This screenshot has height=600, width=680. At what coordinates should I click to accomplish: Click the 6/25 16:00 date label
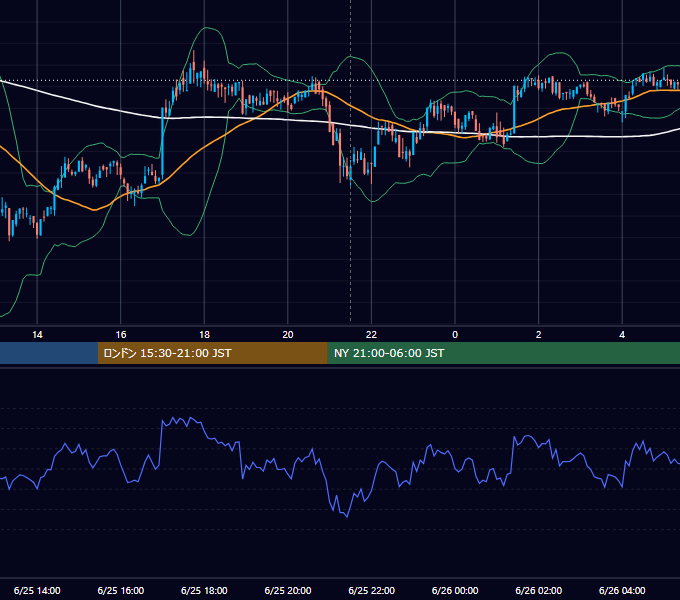click(121, 590)
